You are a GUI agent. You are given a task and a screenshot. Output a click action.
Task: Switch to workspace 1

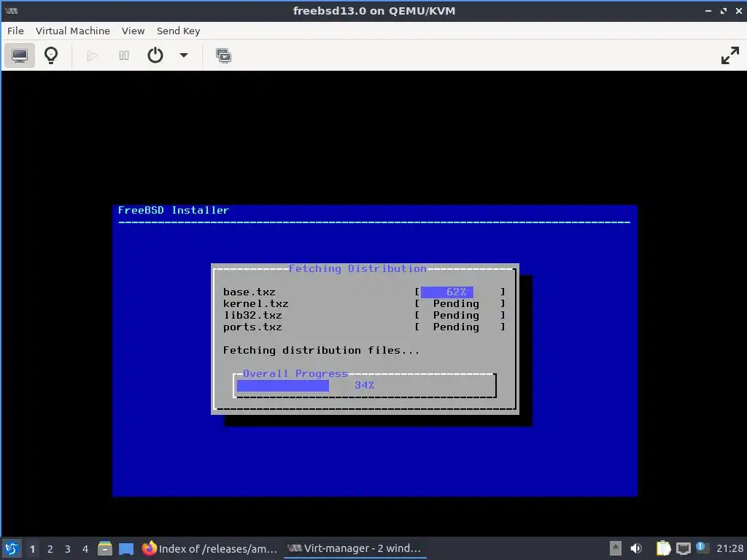pos(32,549)
